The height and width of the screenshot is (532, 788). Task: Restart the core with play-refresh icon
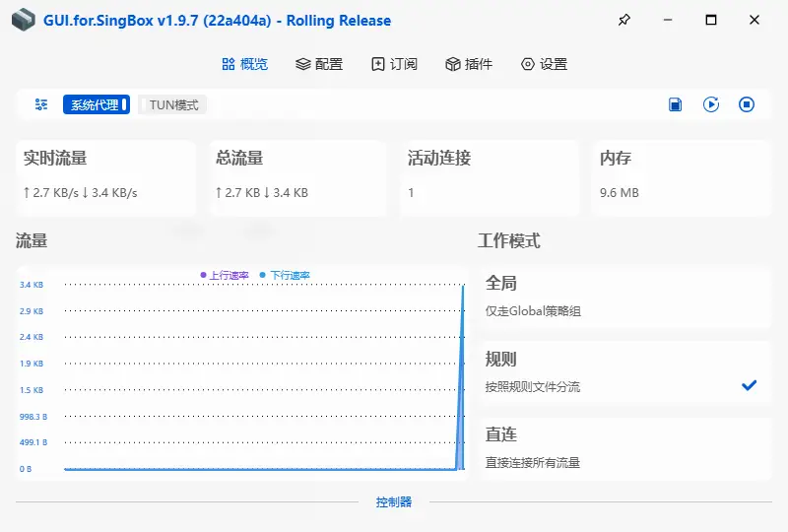(x=710, y=104)
